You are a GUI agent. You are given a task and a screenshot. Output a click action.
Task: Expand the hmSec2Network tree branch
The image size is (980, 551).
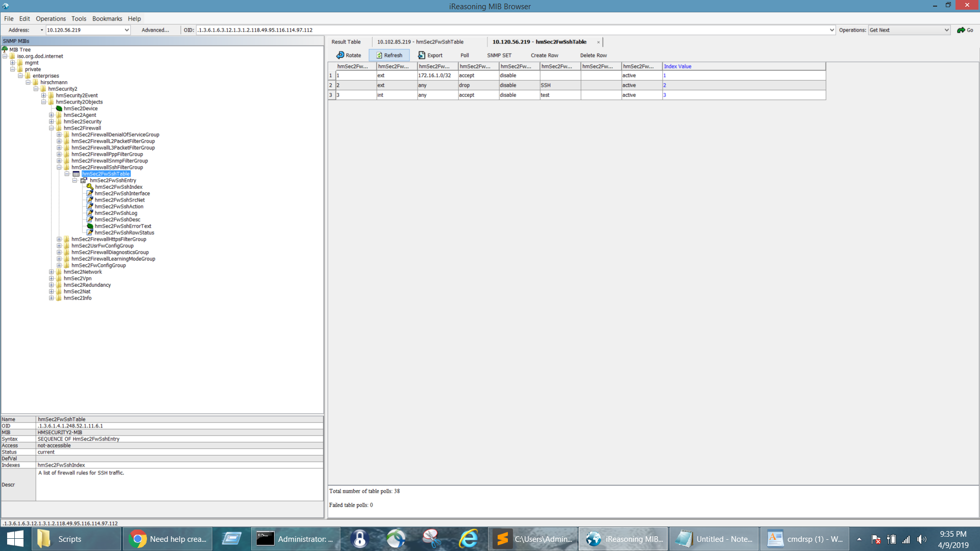click(51, 272)
